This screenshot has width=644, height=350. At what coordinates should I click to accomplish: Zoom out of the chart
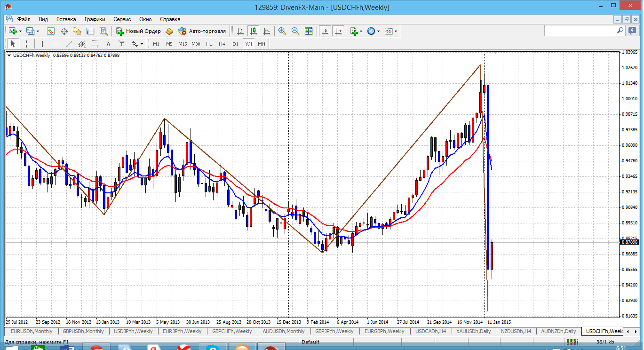(x=295, y=31)
